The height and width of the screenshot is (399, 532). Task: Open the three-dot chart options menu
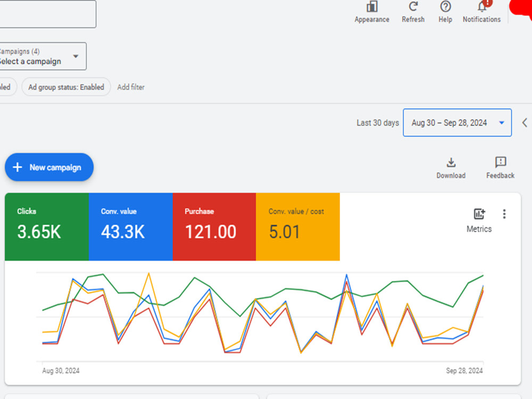504,214
